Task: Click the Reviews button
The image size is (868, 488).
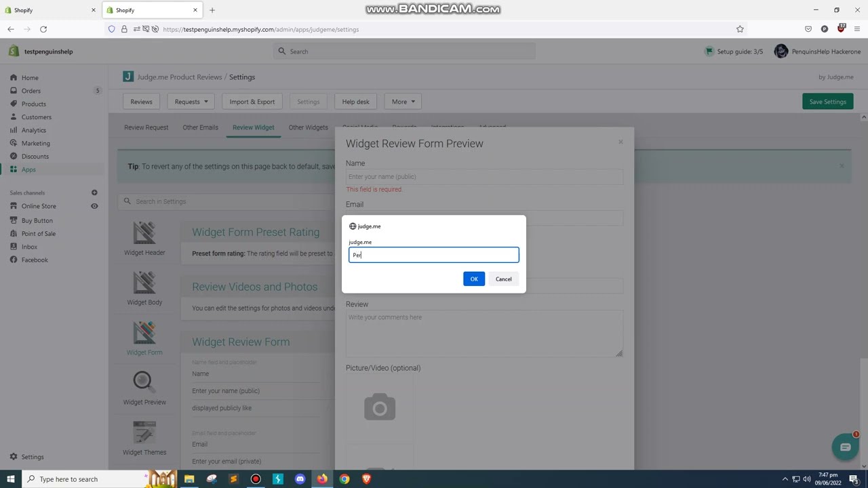Action: click(141, 102)
